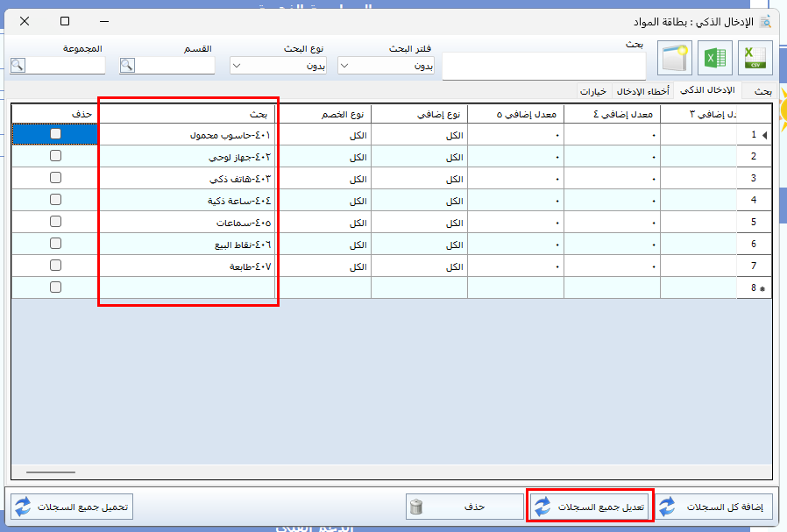Click إضافة كل السجلات button

pyautogui.click(x=715, y=507)
